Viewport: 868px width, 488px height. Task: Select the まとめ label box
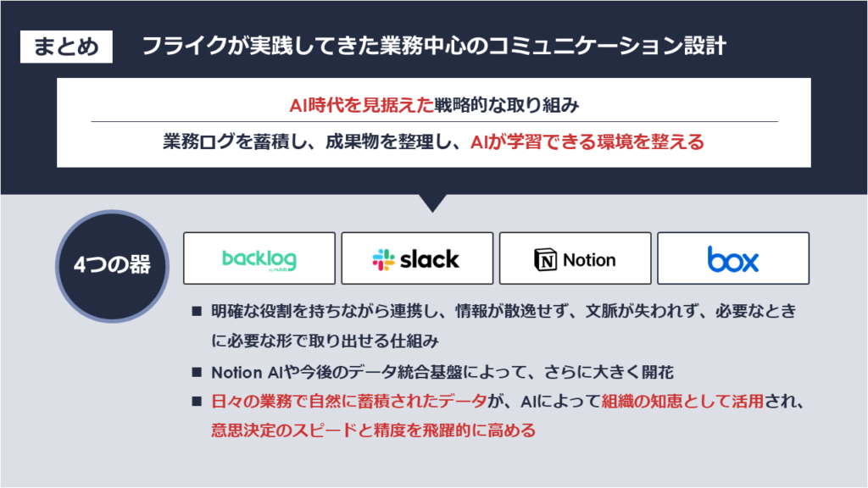66,46
